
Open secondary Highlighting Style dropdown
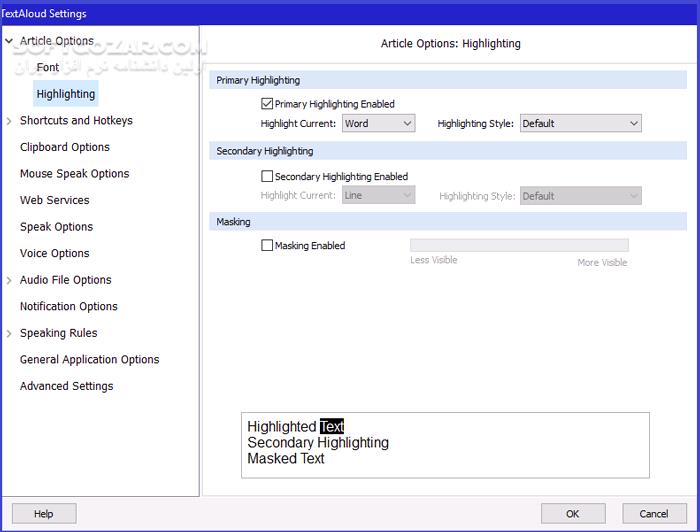(x=580, y=196)
